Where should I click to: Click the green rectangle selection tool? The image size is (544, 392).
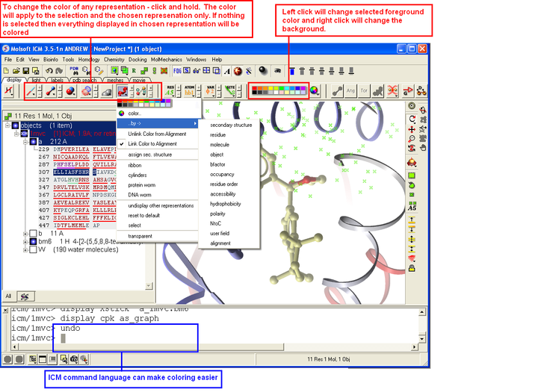(x=412, y=175)
